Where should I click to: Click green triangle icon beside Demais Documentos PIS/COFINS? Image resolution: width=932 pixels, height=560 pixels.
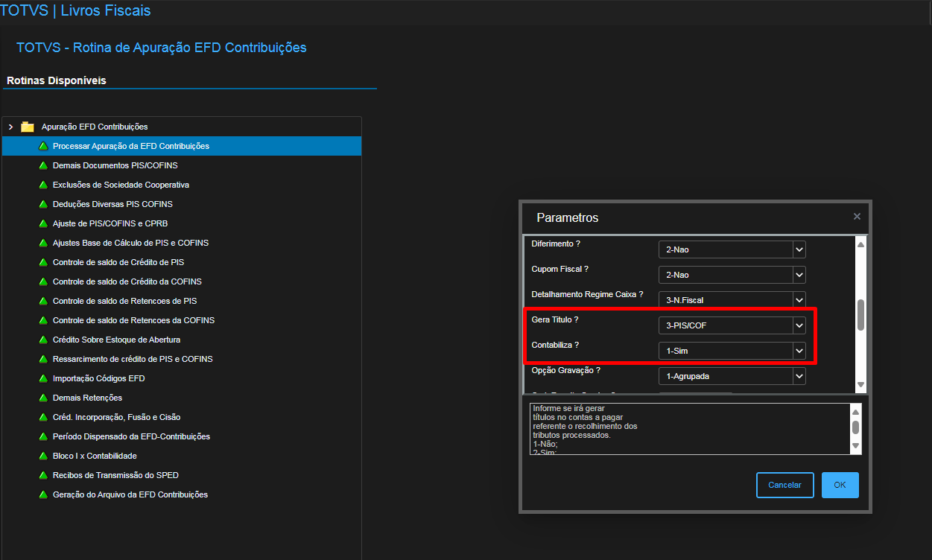tap(43, 165)
